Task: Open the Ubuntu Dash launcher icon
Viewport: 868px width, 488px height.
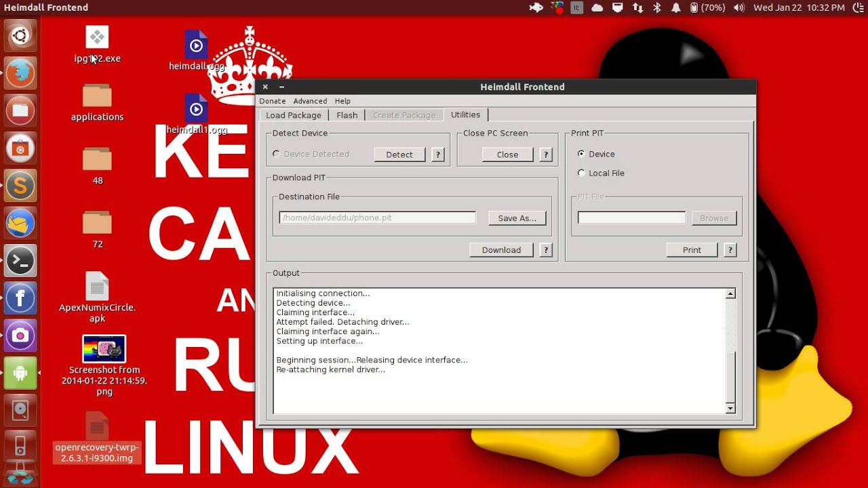Action: click(20, 35)
